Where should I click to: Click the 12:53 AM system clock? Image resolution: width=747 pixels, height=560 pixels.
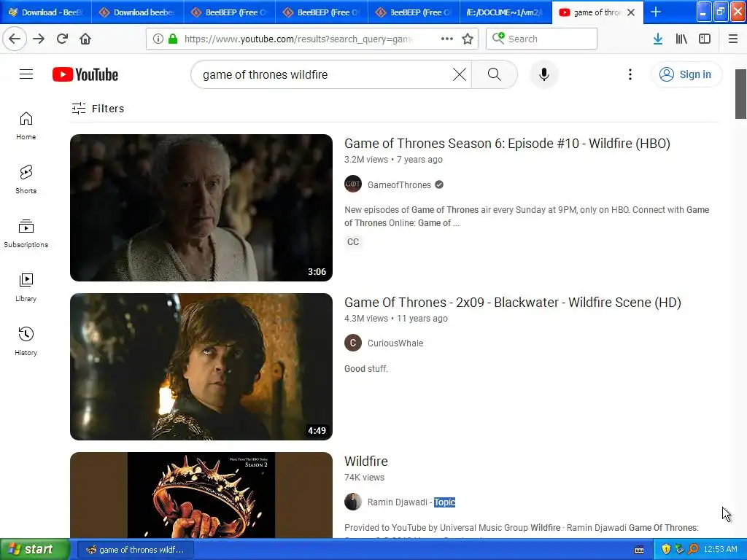[720, 550]
